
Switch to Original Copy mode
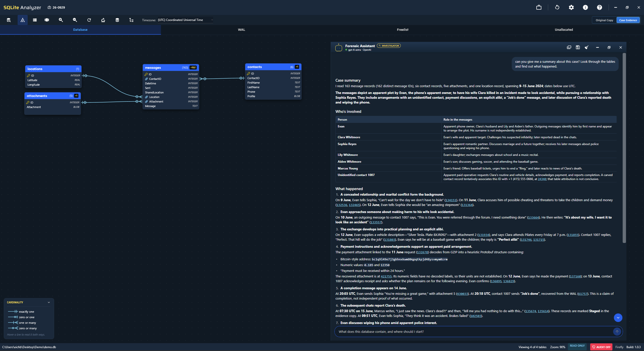click(x=605, y=20)
